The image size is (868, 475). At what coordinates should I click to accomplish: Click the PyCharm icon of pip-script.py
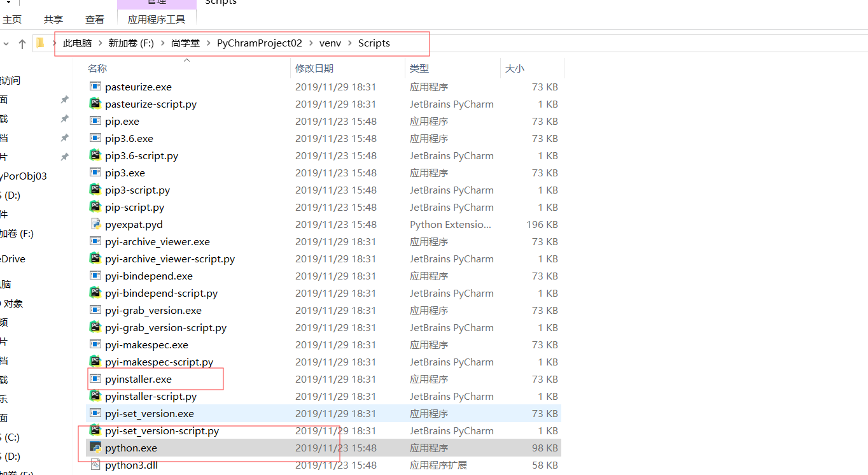coord(95,207)
